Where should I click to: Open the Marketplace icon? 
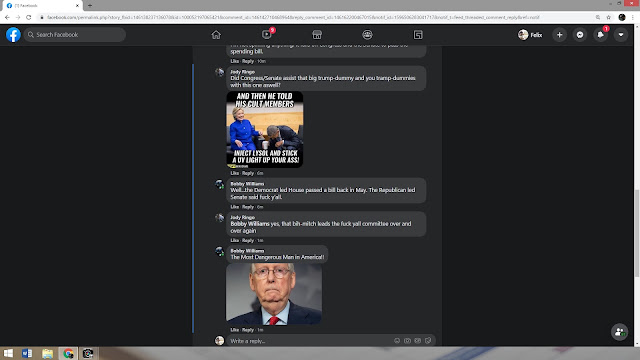[x=317, y=35]
